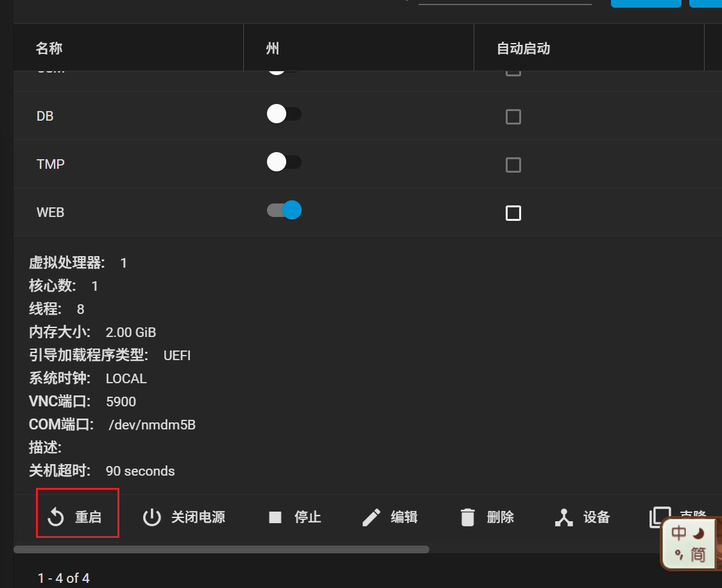This screenshot has height=588, width=722.
Task: Toggle the DB virtual machine state switch
Action: pos(284,115)
